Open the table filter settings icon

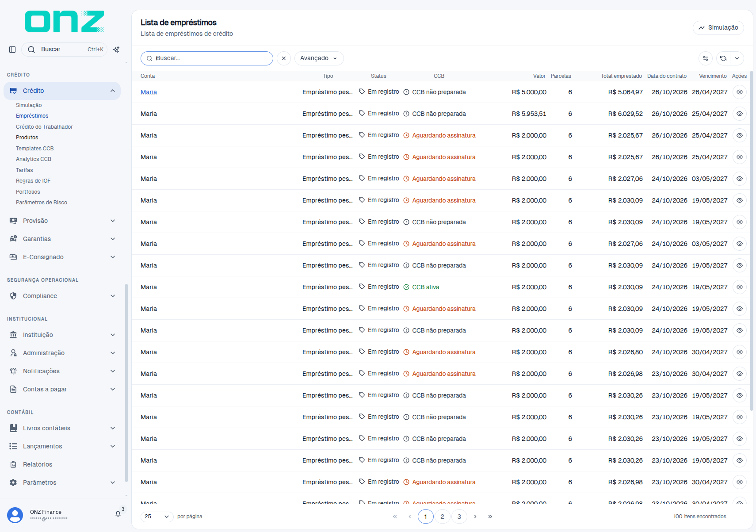click(x=706, y=58)
